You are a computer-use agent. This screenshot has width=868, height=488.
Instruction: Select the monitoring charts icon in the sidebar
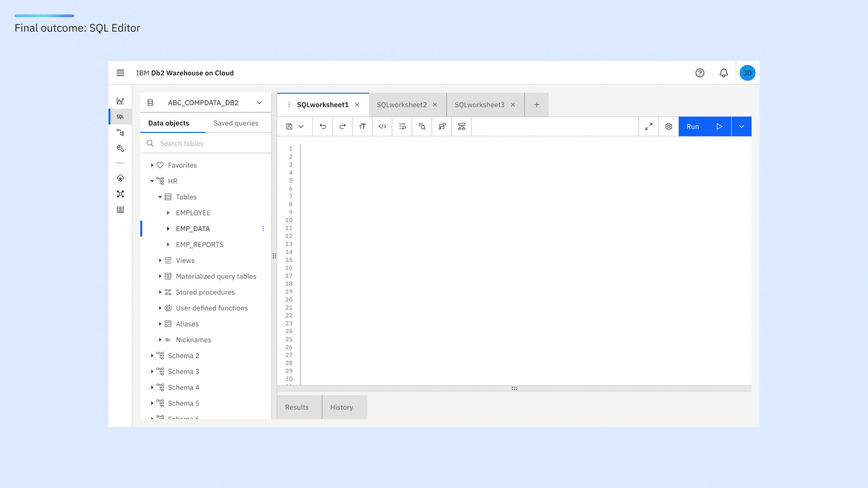pos(120,100)
